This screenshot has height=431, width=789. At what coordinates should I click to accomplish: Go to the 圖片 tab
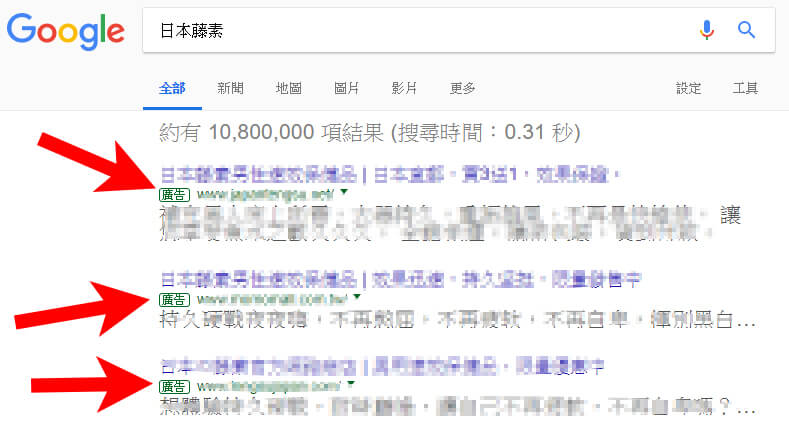click(x=346, y=89)
